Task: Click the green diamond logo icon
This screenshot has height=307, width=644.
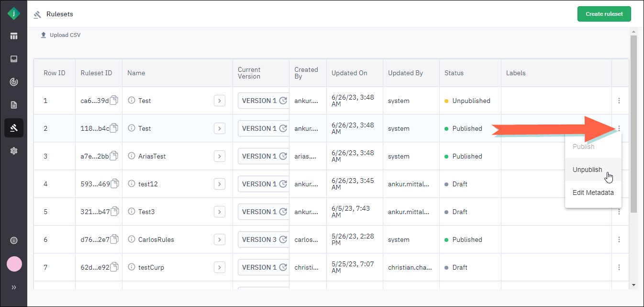Action: point(14,14)
